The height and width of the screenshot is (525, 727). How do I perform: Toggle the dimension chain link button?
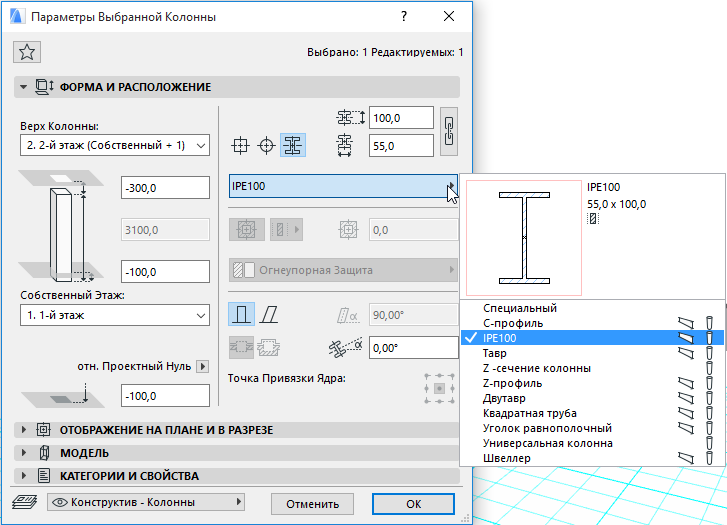(449, 131)
